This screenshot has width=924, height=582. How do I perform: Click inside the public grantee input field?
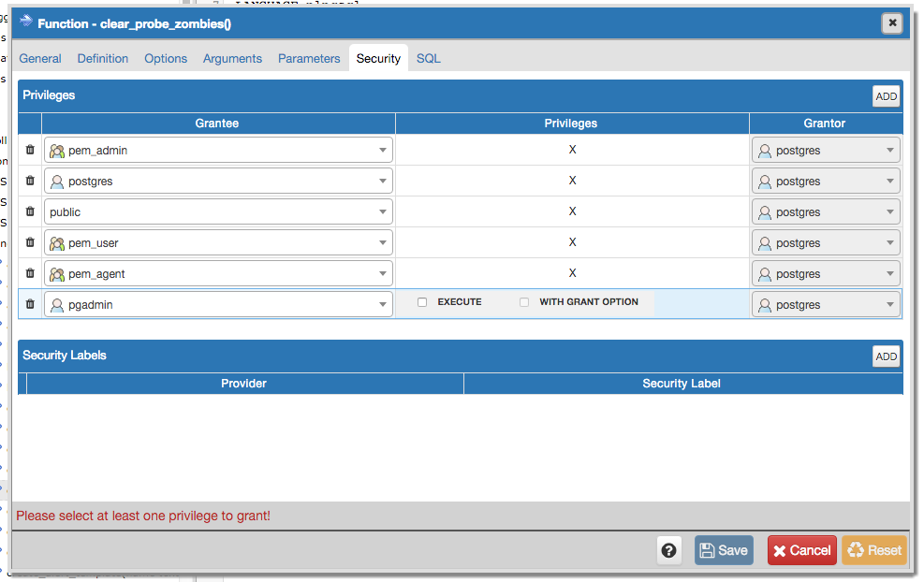(187, 211)
